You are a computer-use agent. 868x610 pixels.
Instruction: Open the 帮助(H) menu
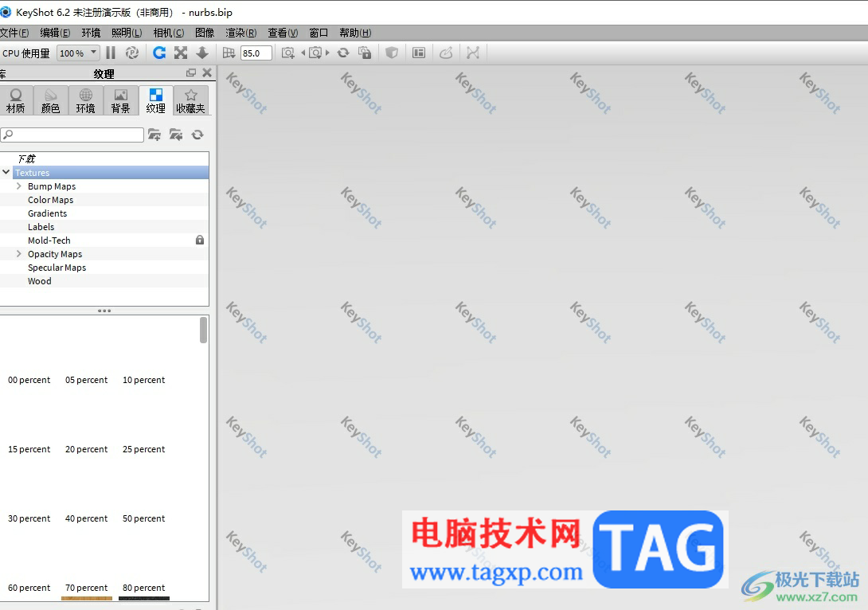(355, 33)
